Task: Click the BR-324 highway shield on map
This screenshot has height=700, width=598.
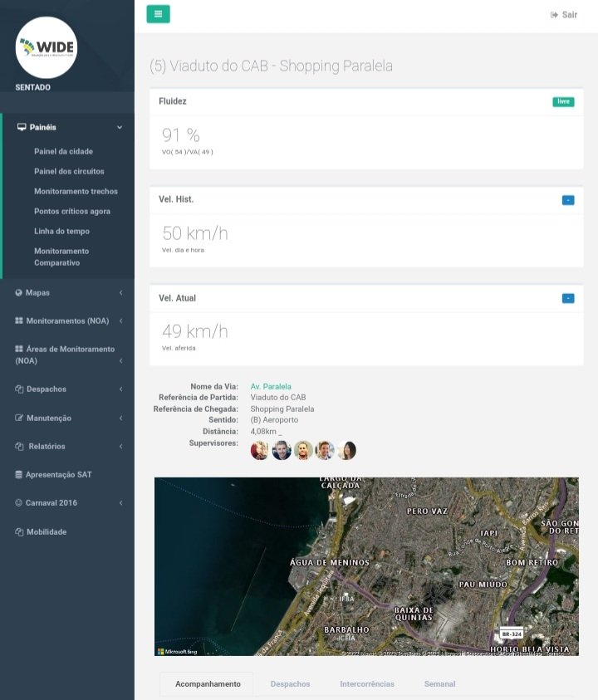Action: point(511,634)
